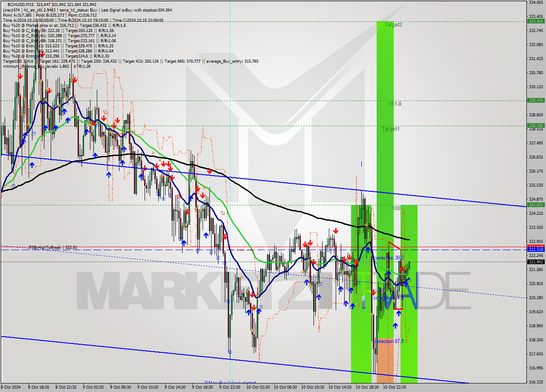This screenshot has height=392, width=546.
Task: Click the '9 Oct 10:30' time axis label
Action: pyautogui.click(x=148, y=387)
